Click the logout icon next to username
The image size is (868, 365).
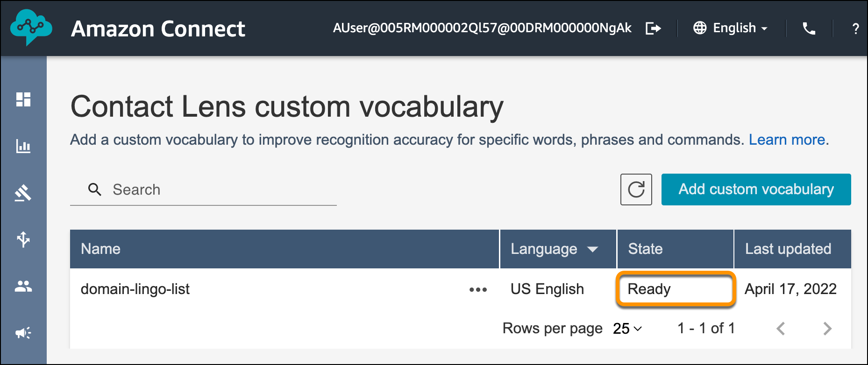click(653, 28)
